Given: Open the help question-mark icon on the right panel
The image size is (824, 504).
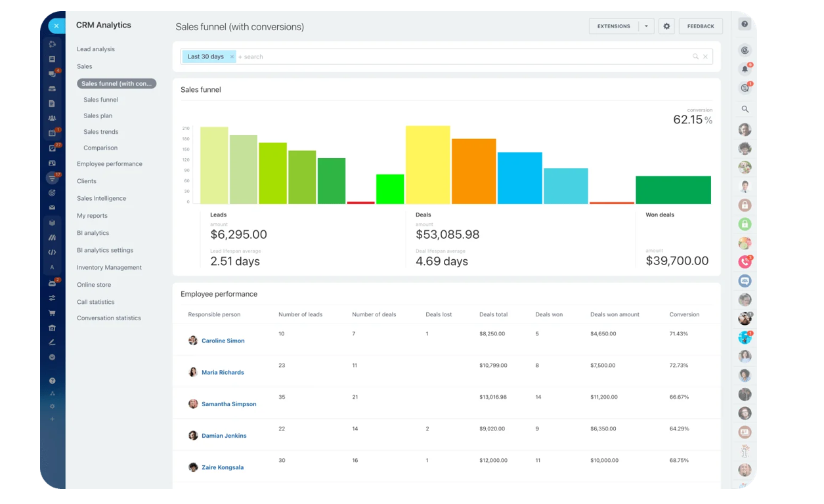Looking at the screenshot, I should click(744, 24).
